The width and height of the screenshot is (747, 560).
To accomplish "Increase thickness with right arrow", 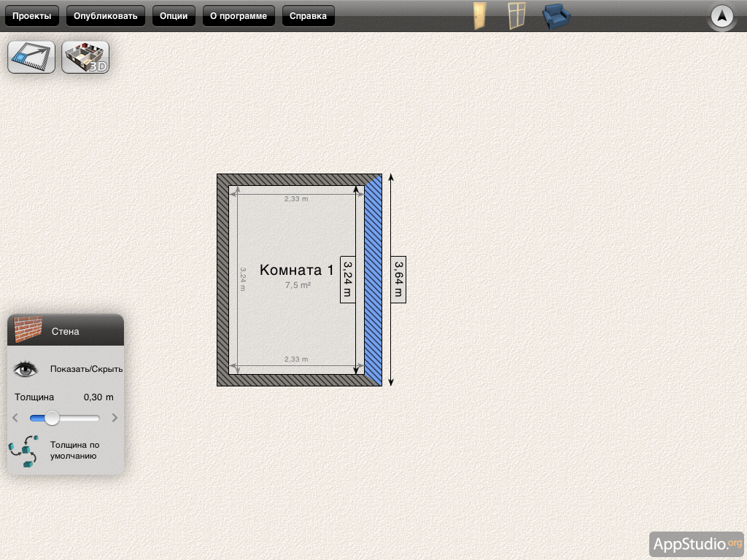I will pyautogui.click(x=115, y=418).
